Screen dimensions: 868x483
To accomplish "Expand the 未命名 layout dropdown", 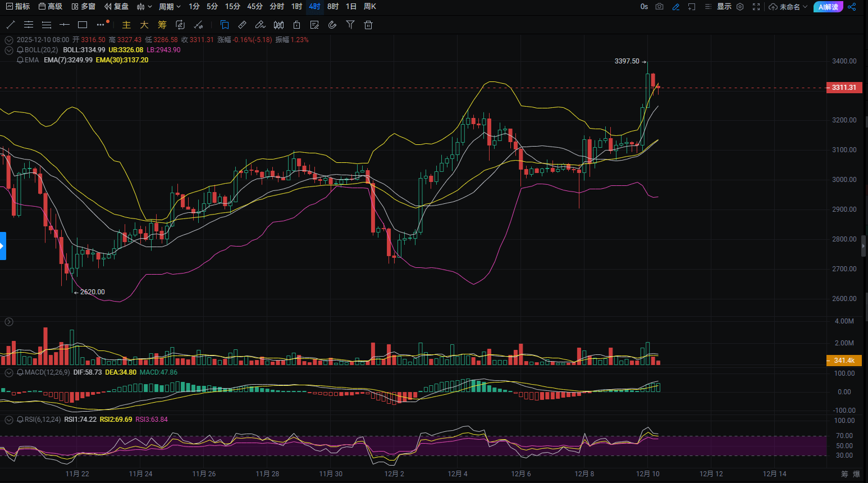I will [788, 7].
